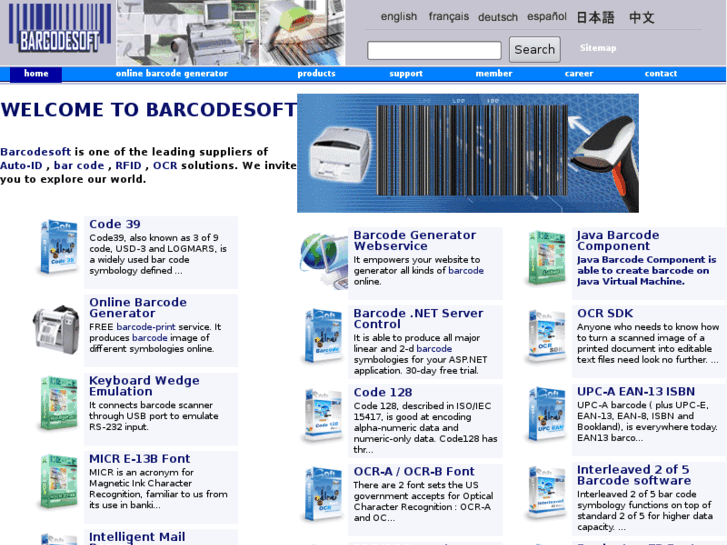Open the OCR SDK product box icon
Image resolution: width=727 pixels, height=545 pixels.
(547, 336)
